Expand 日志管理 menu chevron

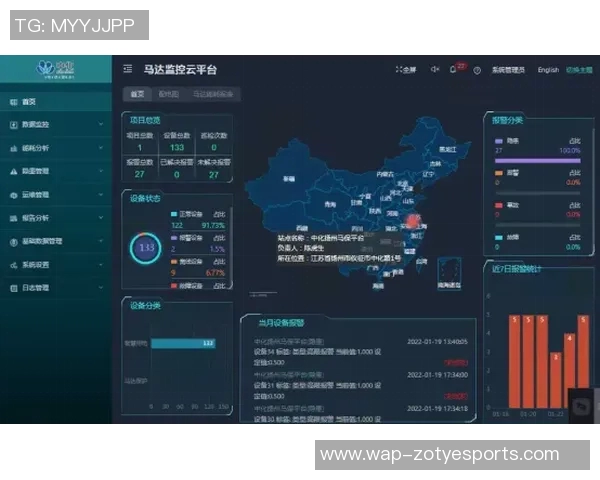tap(101, 287)
